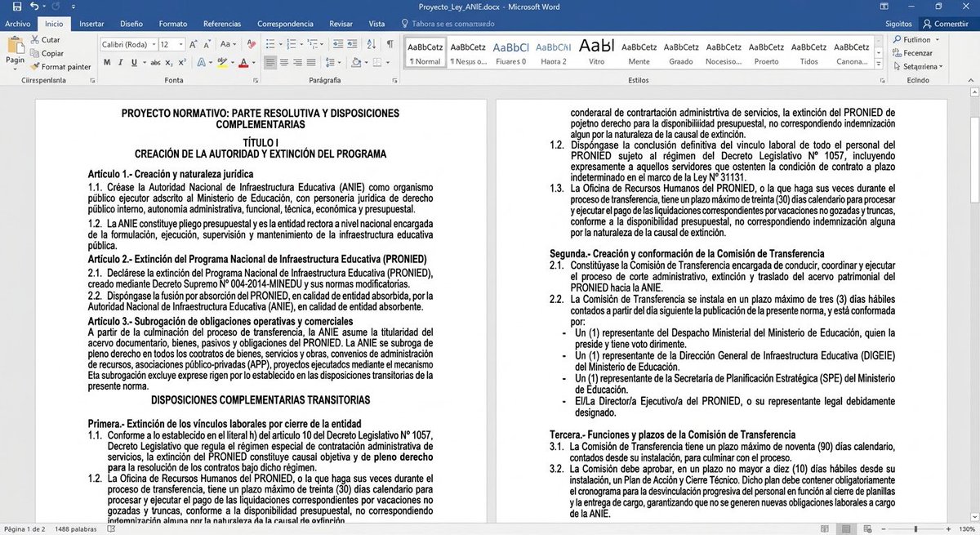Click the text effects A icon
The width and height of the screenshot is (980, 535).
201,63
